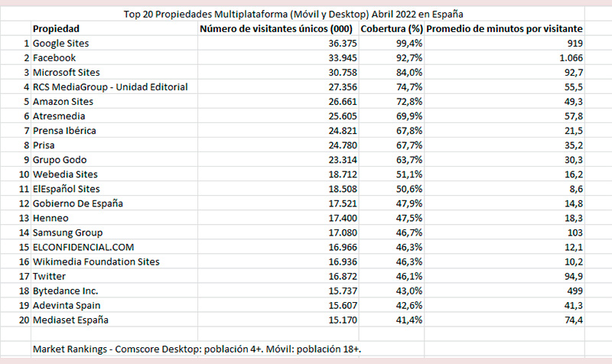This screenshot has width=612, height=364.
Task: Click the minutes value '1.066'
Action: (571, 58)
